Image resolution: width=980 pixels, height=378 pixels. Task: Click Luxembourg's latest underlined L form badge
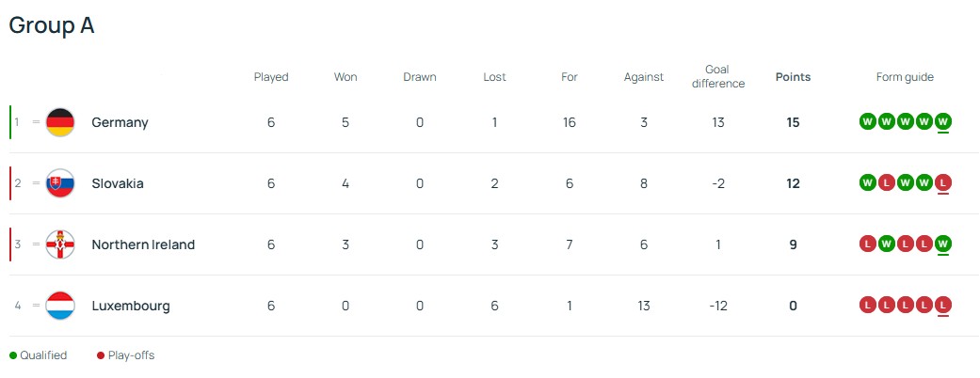coord(943,305)
